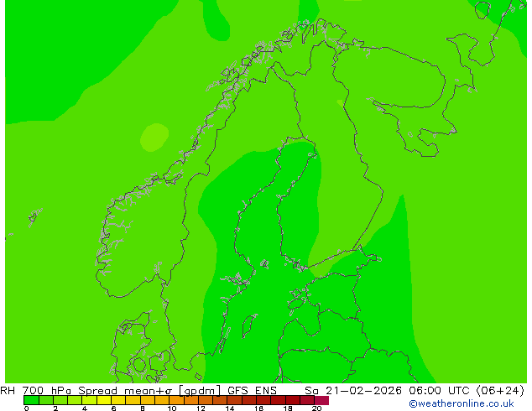
Task: Select the legend swatch just right of label 8
Action: 147,400
